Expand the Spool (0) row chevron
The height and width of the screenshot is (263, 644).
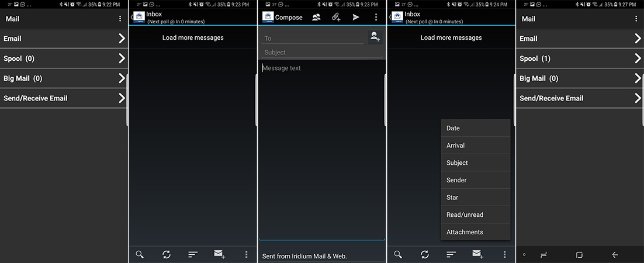pyautogui.click(x=122, y=58)
